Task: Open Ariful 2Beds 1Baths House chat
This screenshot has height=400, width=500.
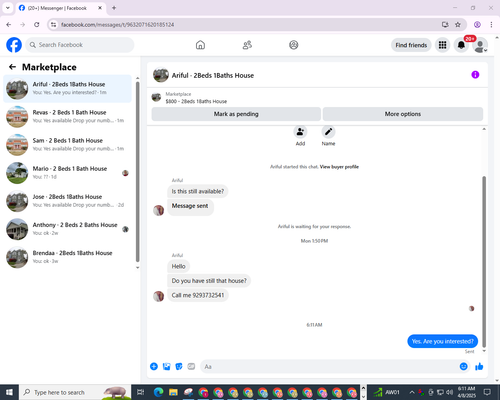Action: pos(67,89)
